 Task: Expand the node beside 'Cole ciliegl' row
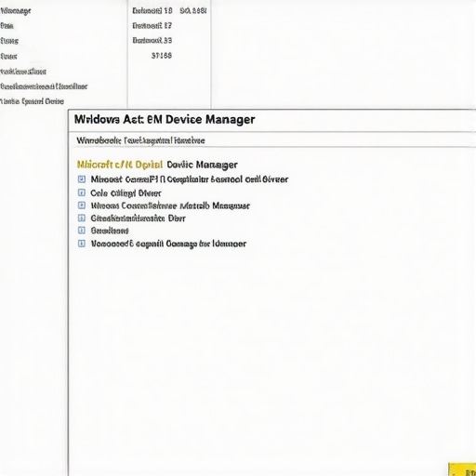pyautogui.click(x=82, y=192)
